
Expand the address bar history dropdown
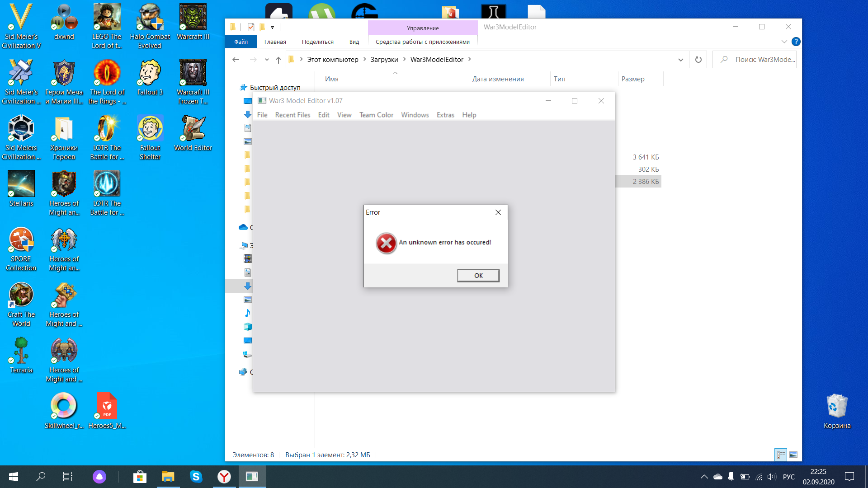[680, 60]
